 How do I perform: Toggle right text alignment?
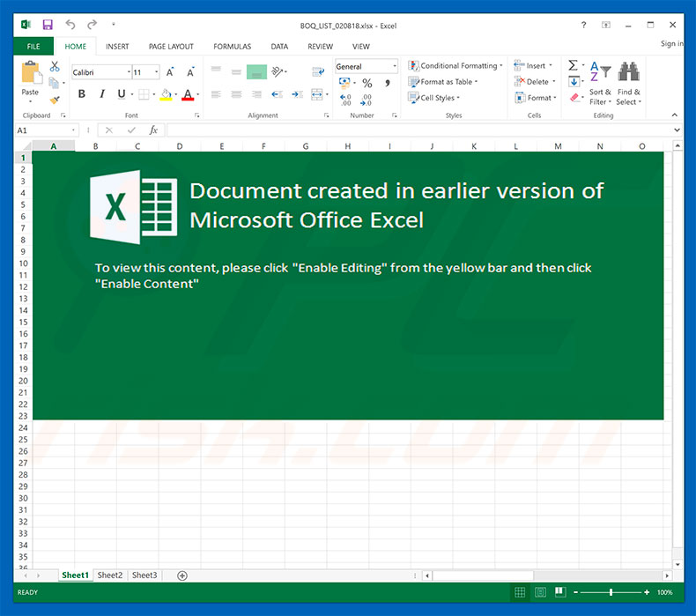click(256, 94)
